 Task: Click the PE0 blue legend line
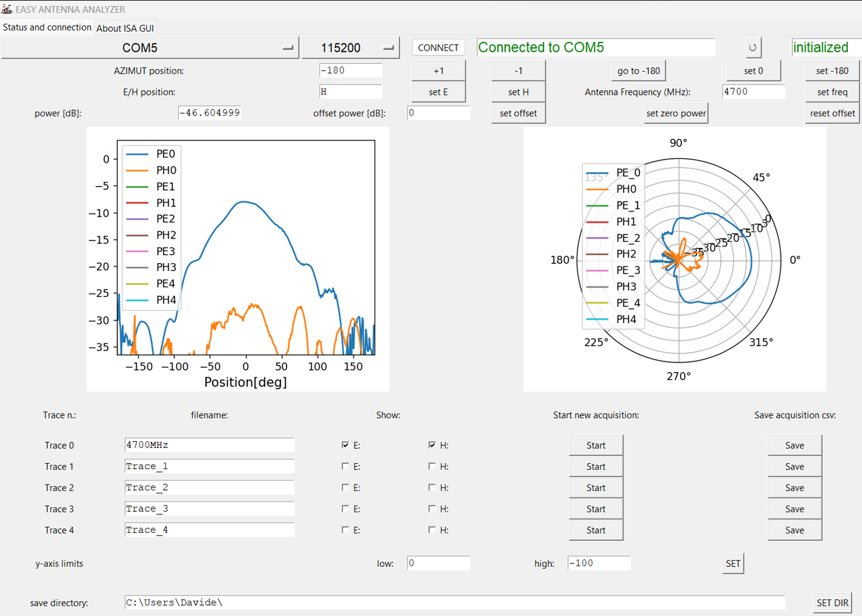click(x=137, y=154)
